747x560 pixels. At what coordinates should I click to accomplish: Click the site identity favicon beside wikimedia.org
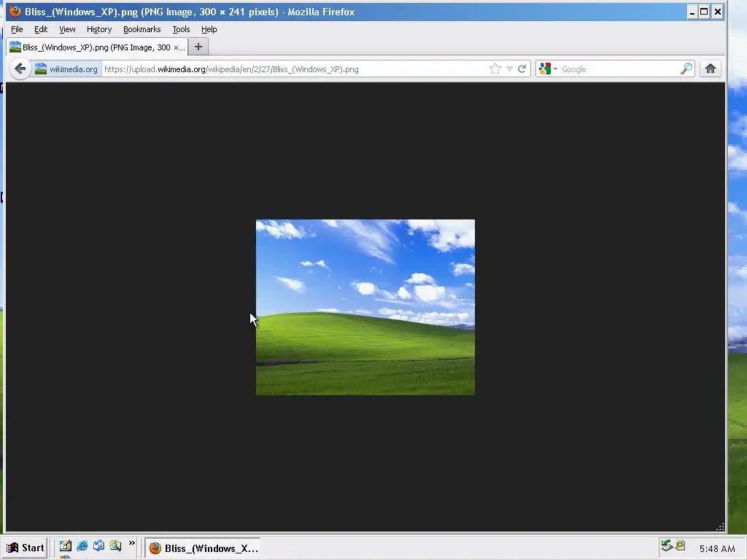[x=41, y=69]
